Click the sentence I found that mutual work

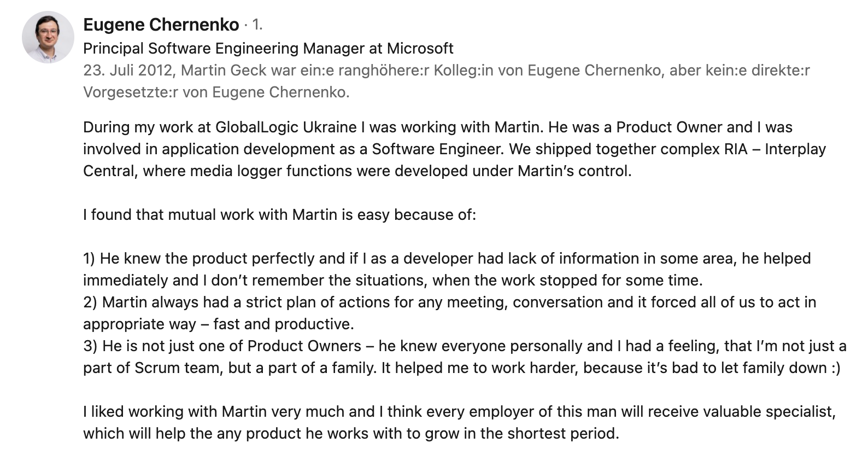[279, 215]
